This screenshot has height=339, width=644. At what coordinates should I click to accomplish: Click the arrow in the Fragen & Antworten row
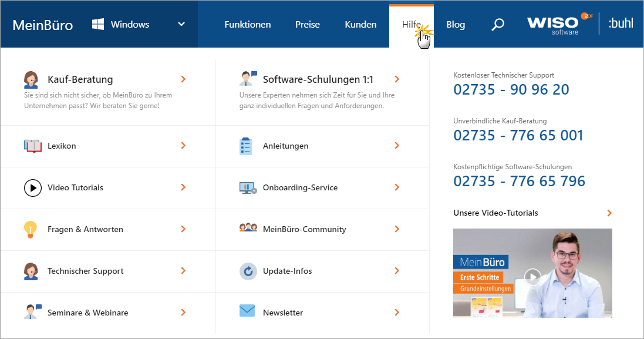pos(183,229)
